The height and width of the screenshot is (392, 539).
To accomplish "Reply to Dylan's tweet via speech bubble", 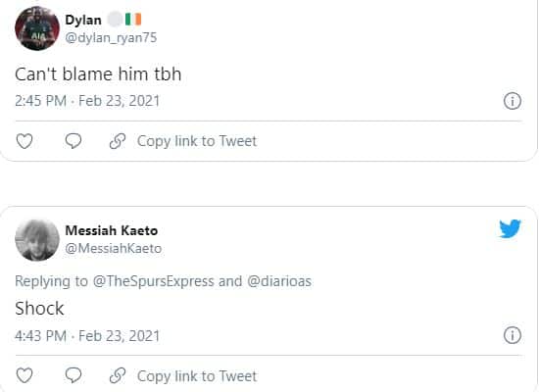I will tap(73, 141).
